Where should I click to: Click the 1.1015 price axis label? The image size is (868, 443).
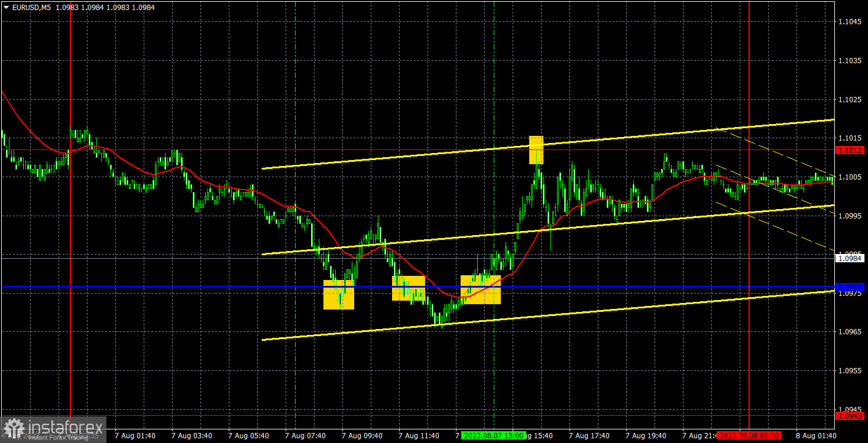(850, 138)
